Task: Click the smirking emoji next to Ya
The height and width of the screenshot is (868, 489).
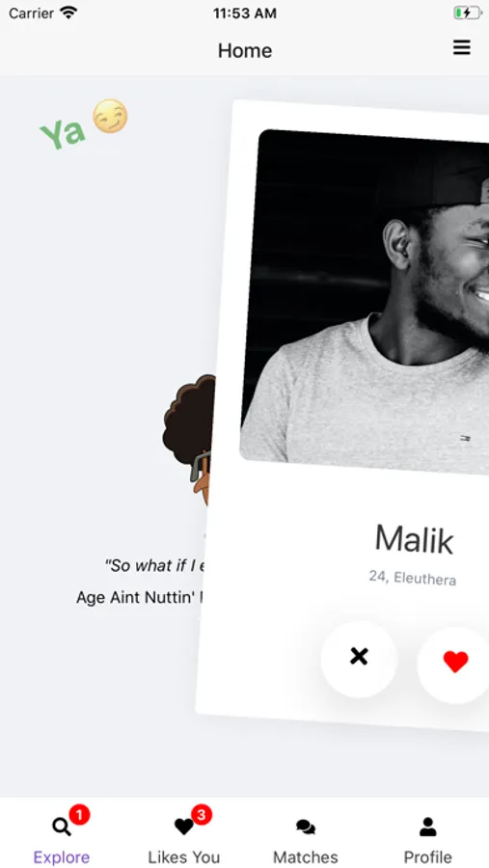Action: coord(110,117)
